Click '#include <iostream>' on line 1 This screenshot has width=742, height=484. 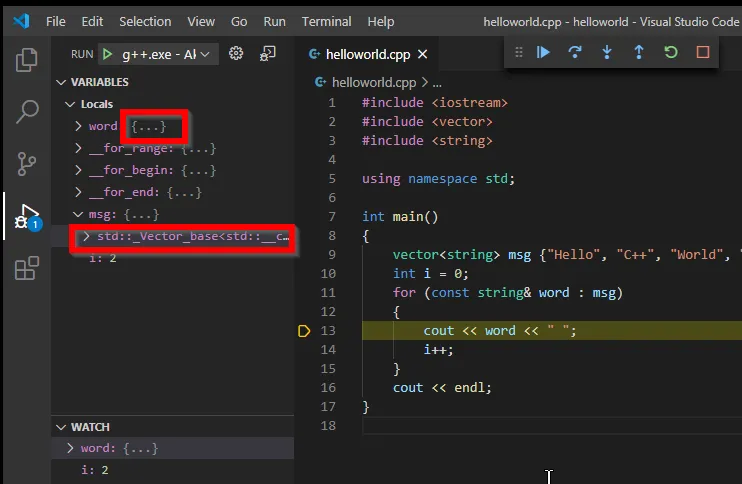point(435,103)
